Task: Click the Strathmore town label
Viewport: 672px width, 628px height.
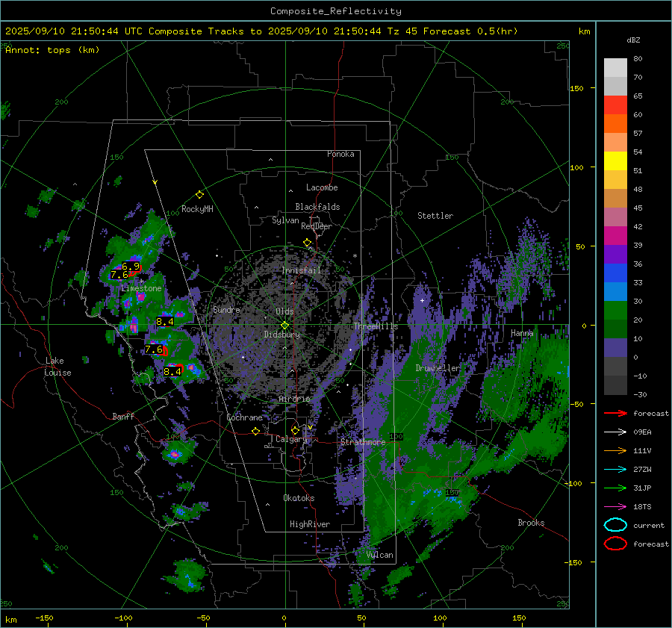Action: [x=363, y=442]
